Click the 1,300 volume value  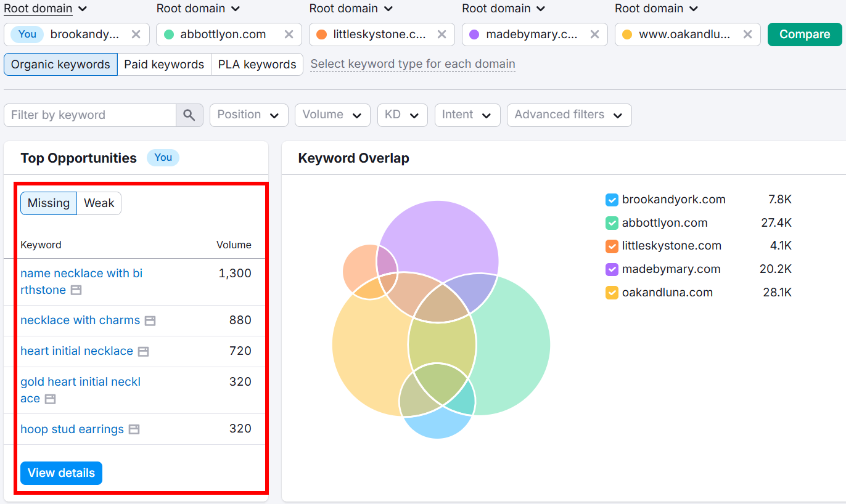click(235, 274)
